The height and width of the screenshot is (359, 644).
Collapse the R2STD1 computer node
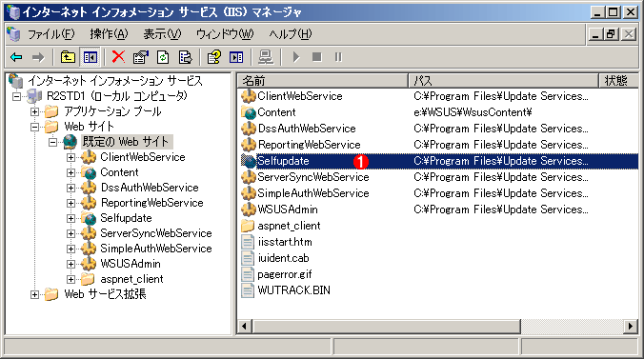16,97
